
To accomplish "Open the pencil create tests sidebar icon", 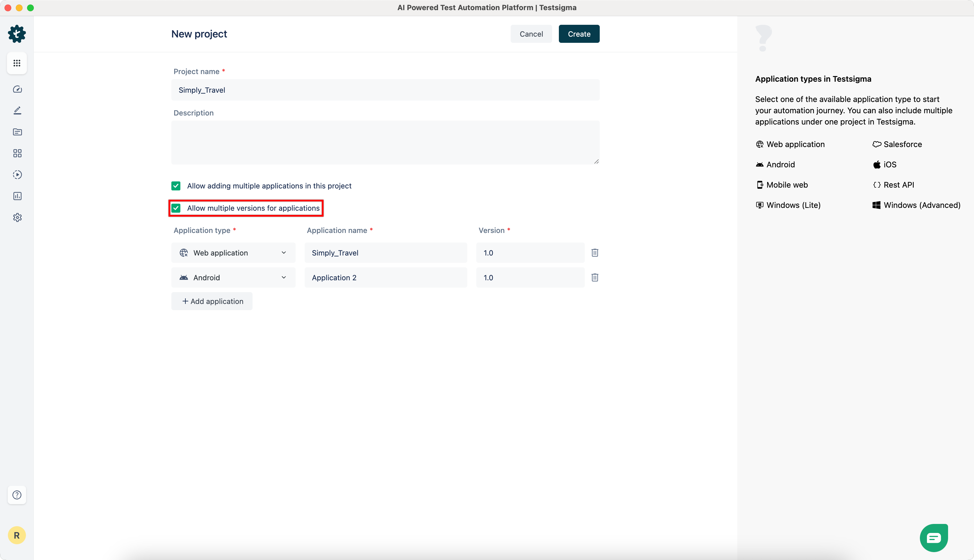I will [x=17, y=111].
